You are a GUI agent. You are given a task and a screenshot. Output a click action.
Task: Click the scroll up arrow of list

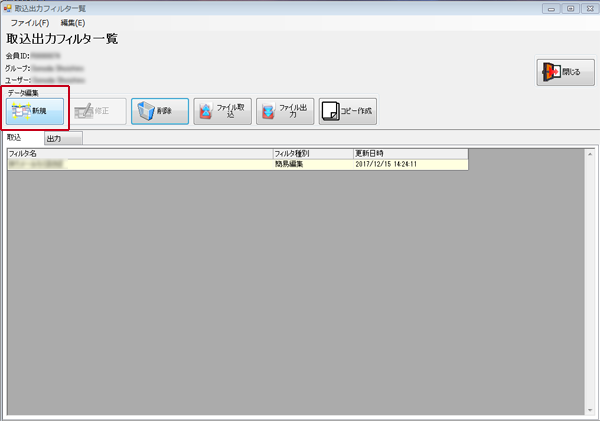590,155
